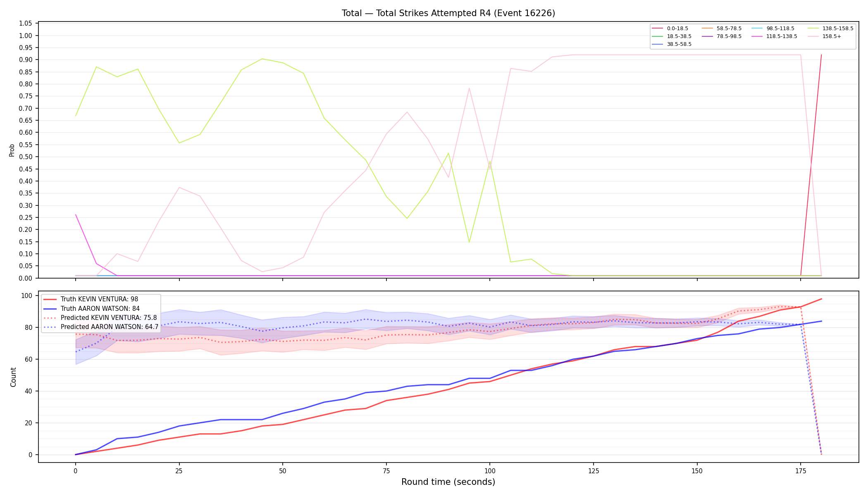This screenshot has height=496, width=868.
Task: Click the '0.25' tick on the Prob axis
Action: pos(26,217)
